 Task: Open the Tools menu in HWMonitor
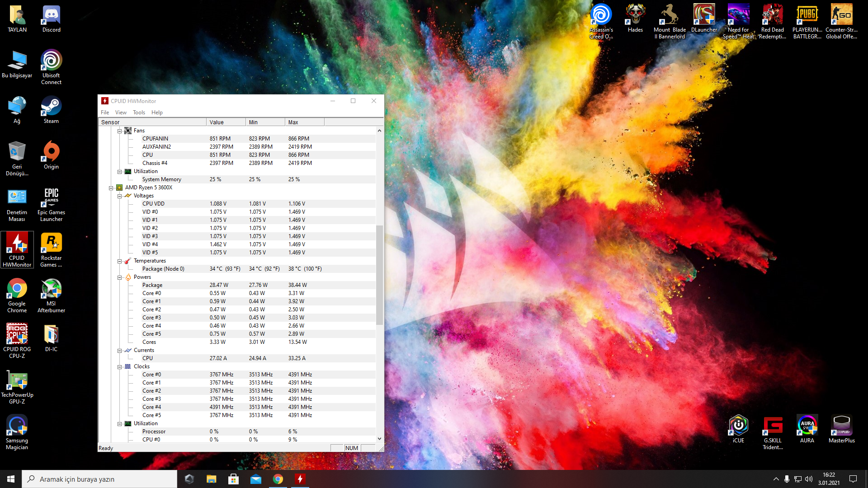pyautogui.click(x=139, y=113)
